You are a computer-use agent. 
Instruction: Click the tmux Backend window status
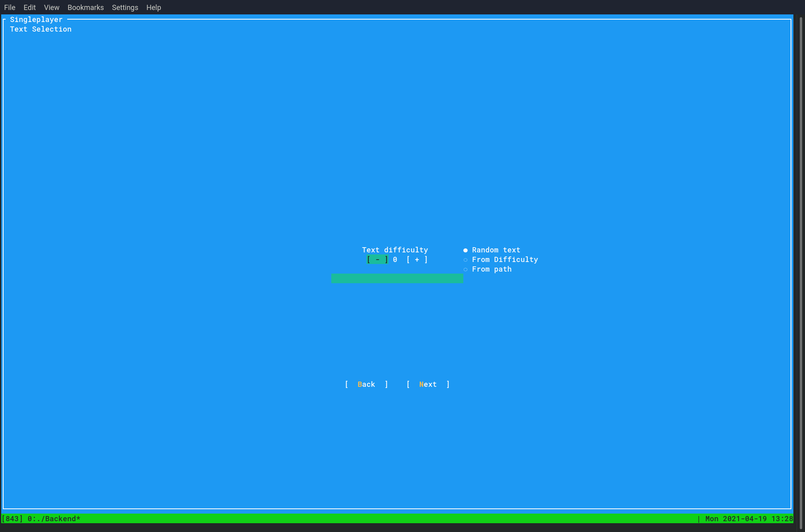coord(54,519)
